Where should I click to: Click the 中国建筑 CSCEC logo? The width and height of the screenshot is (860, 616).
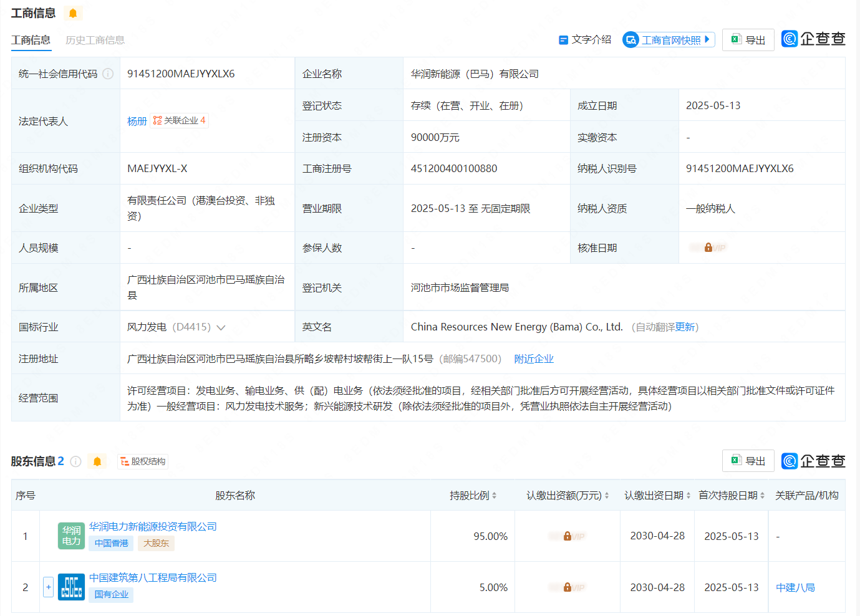coord(71,587)
